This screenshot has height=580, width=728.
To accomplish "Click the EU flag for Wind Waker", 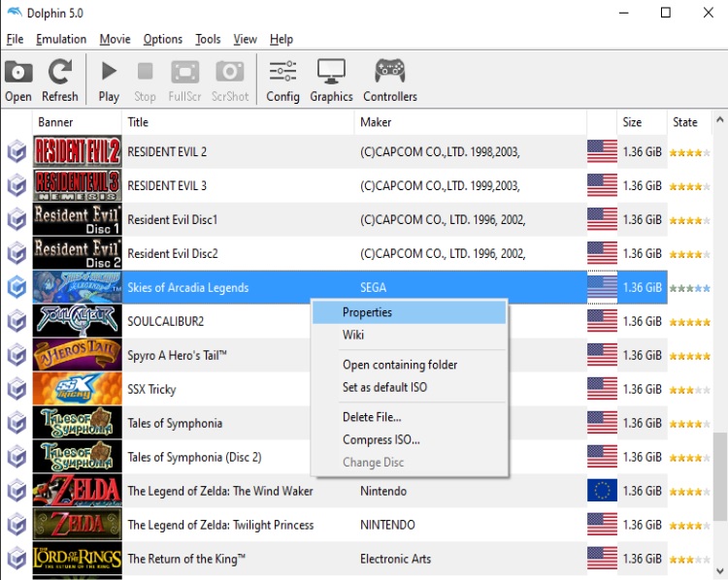I will tap(602, 491).
